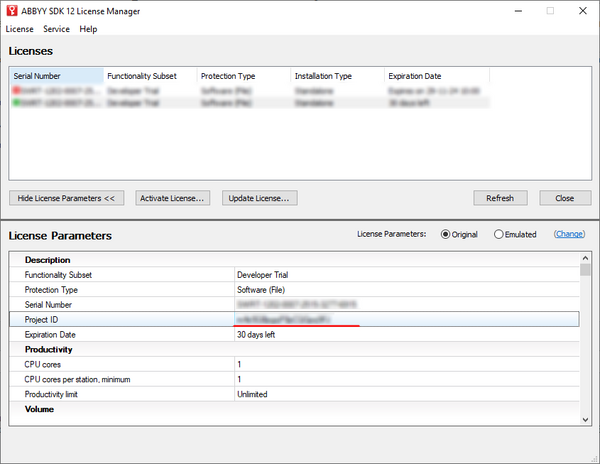Click the ABBYY app icon in title bar
600x464 pixels.
[13, 11]
